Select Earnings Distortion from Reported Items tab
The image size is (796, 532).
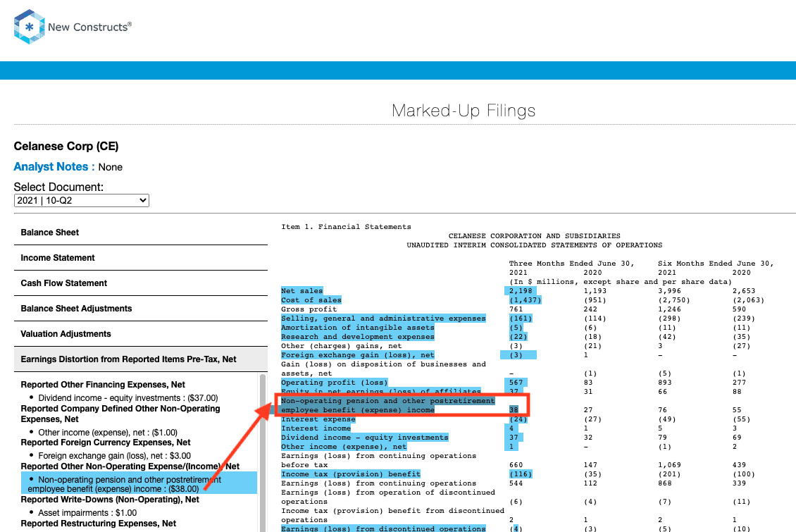tap(141, 359)
